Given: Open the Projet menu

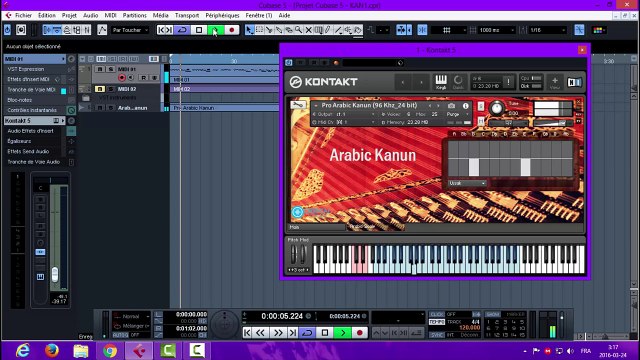Looking at the screenshot, I should tap(69, 16).
